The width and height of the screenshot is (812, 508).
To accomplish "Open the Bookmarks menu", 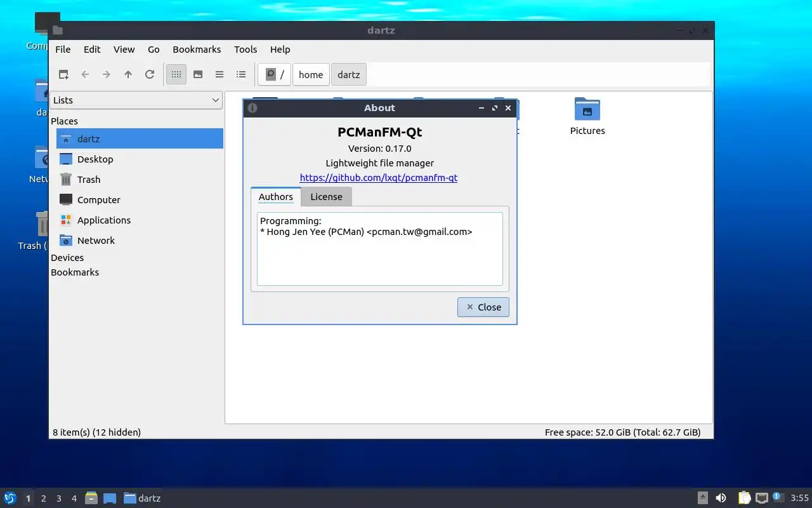I will (197, 50).
